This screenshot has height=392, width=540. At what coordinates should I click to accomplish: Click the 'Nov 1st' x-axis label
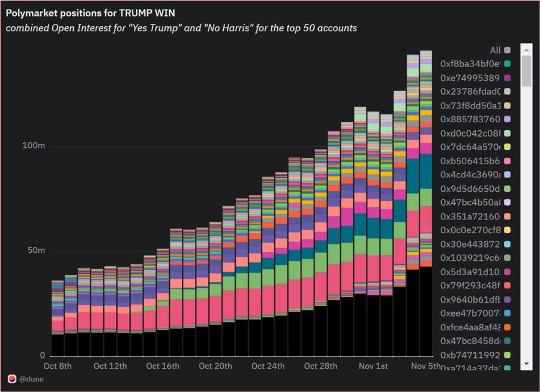click(373, 366)
